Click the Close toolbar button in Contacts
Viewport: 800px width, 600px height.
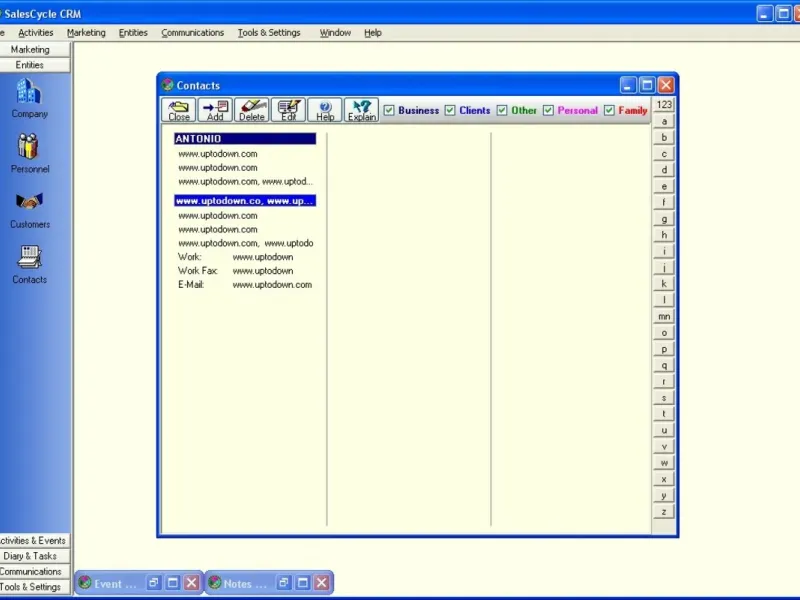[179, 110]
